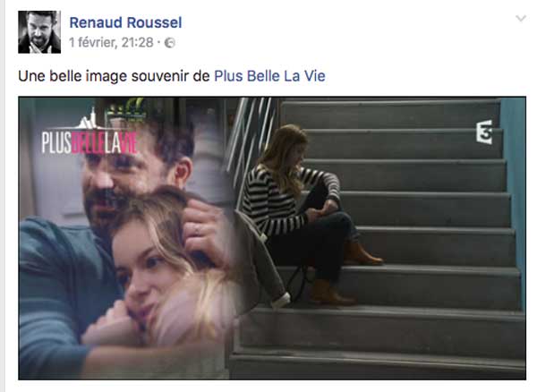Screen dimensions: 537x392
Task: Click the public globe privacy icon
Action: (x=170, y=43)
